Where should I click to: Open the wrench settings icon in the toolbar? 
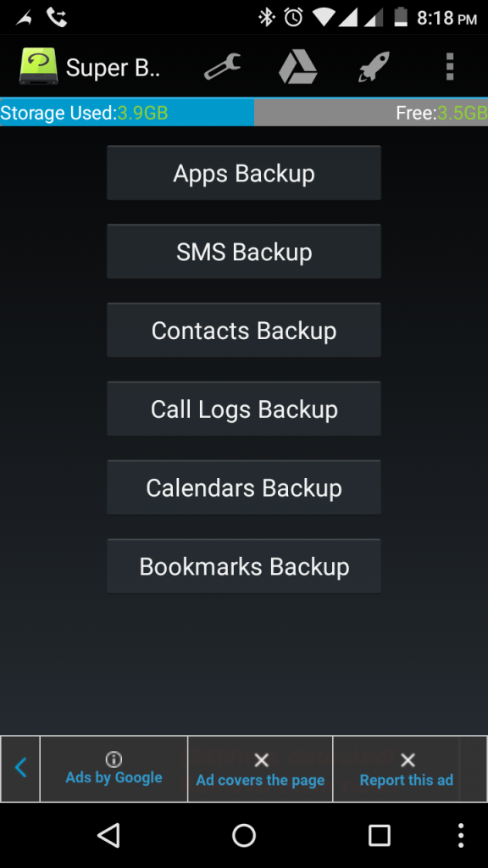[x=222, y=67]
